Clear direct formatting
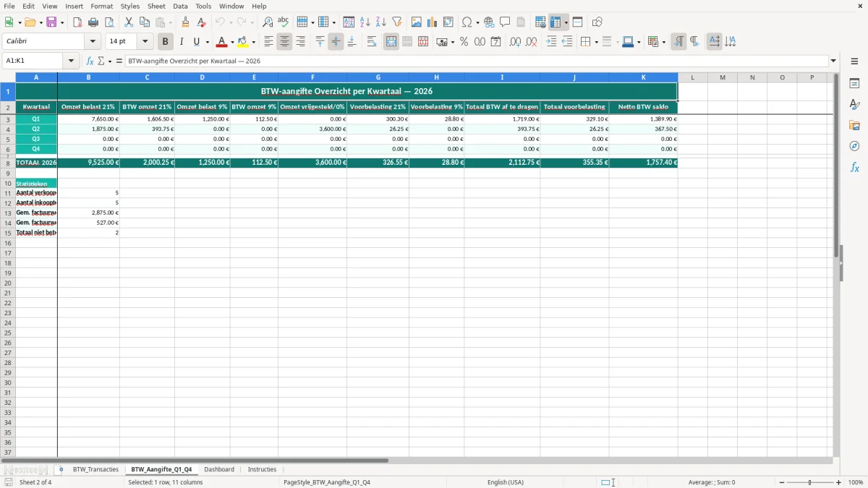Screen dimensions: 868x488 [x=202, y=22]
